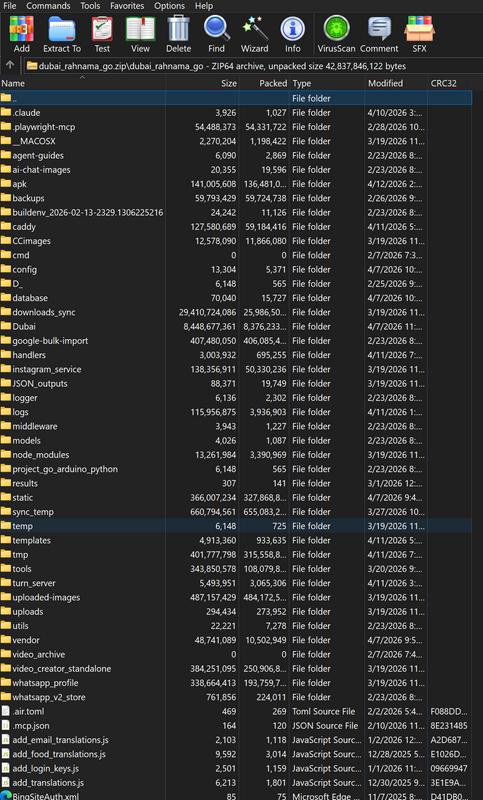
Task: Select the .mcp.json file
Action: pyautogui.click(x=237, y=726)
